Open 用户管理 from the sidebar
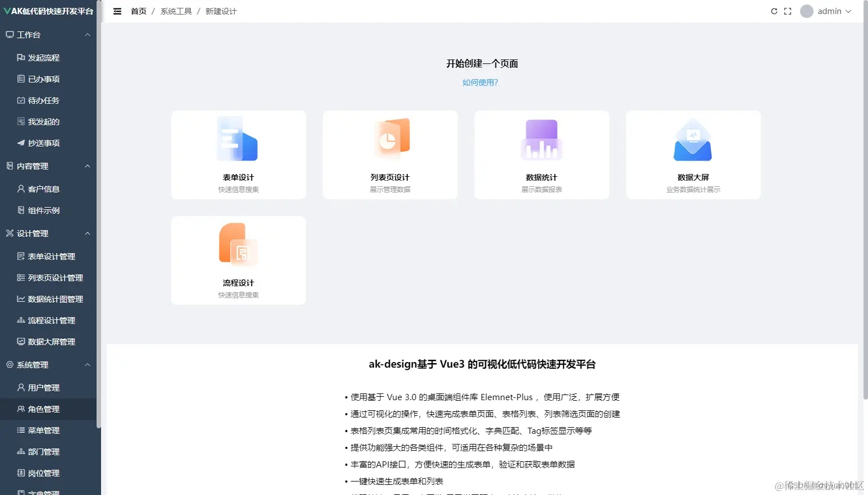Image resolution: width=868 pixels, height=495 pixels. pyautogui.click(x=44, y=387)
